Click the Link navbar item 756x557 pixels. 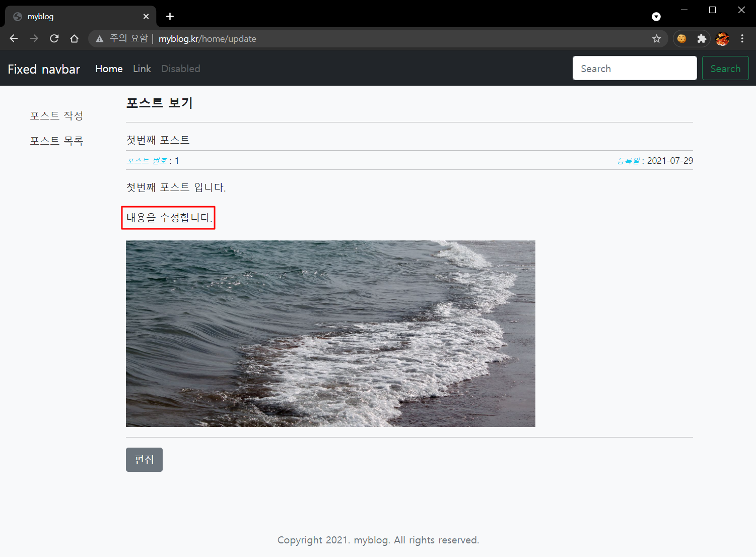(142, 69)
